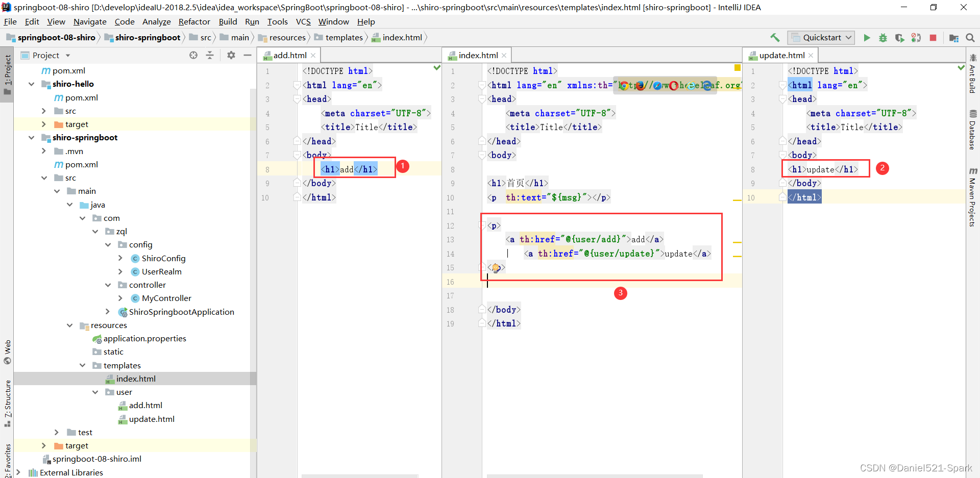Collapse the templates folder
The image size is (980, 478).
[83, 365]
